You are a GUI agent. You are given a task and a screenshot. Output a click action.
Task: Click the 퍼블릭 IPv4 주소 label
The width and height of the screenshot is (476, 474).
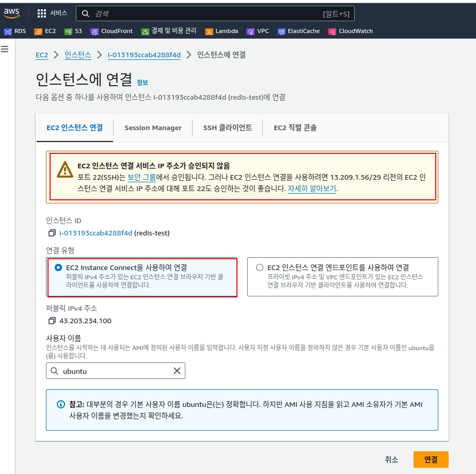(x=72, y=308)
